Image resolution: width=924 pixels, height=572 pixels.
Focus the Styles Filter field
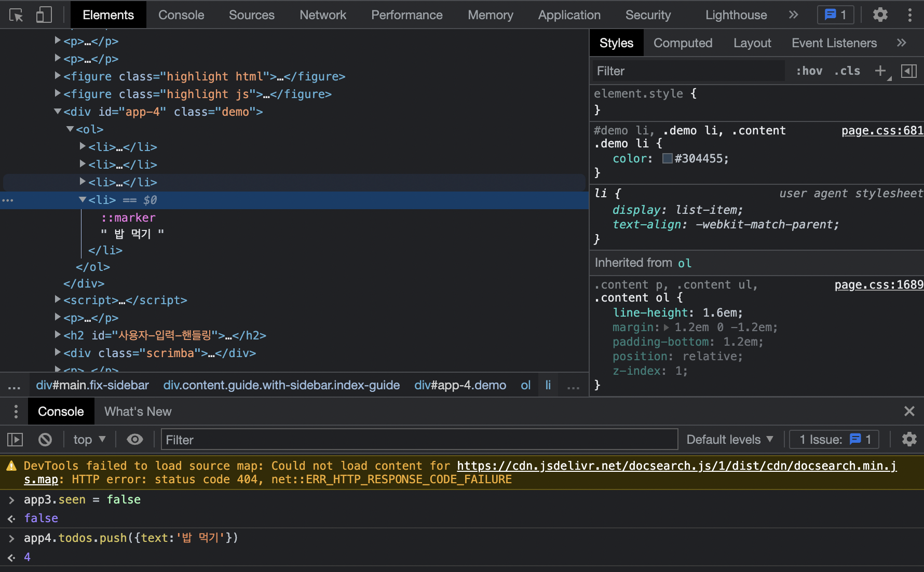pos(689,71)
